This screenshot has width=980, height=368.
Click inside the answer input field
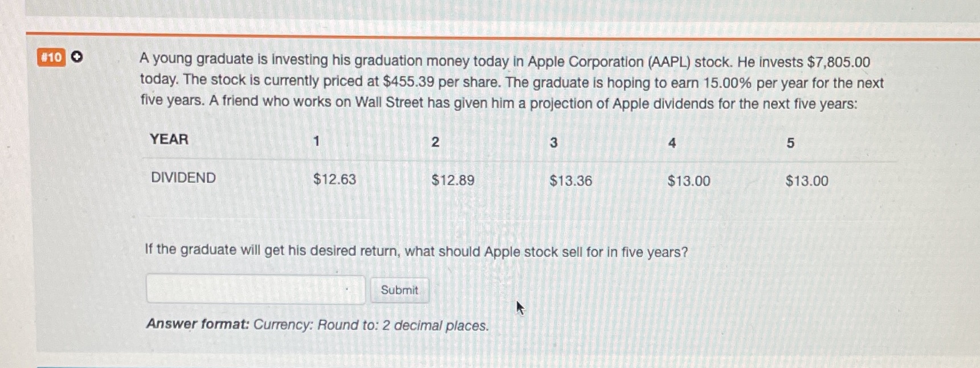[x=255, y=289]
